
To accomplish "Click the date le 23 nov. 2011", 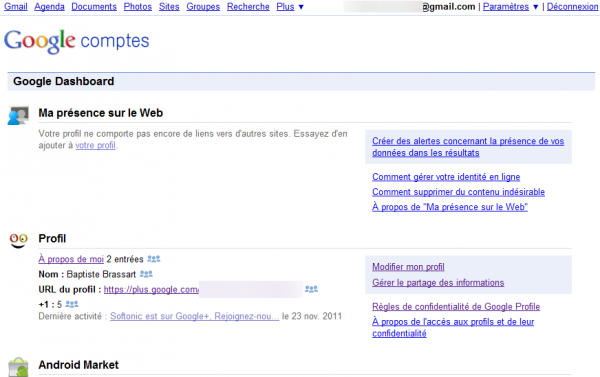I will coord(312,316).
